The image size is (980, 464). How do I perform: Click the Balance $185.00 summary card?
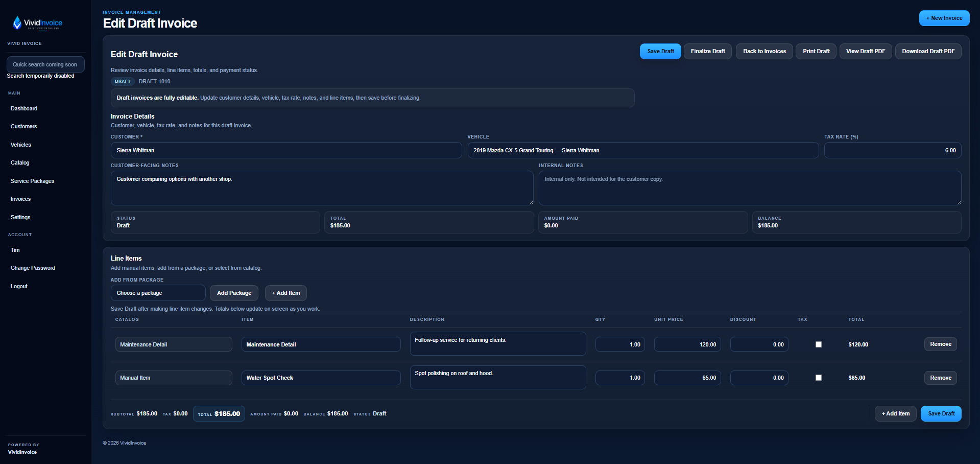tap(856, 222)
